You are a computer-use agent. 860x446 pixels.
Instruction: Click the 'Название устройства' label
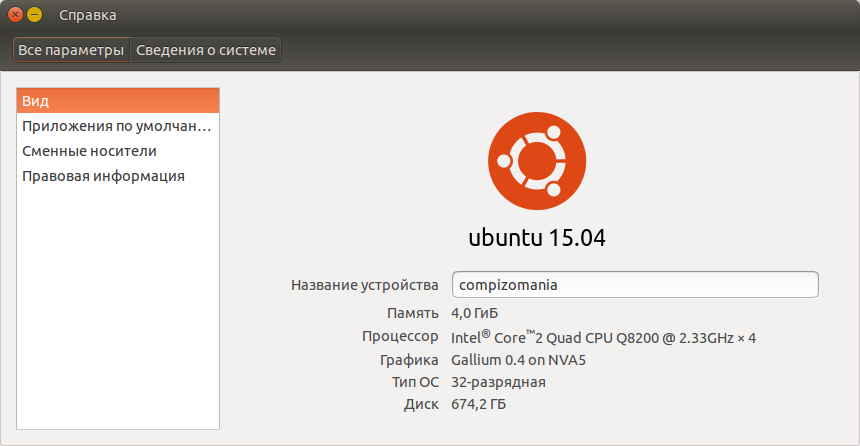tap(365, 285)
